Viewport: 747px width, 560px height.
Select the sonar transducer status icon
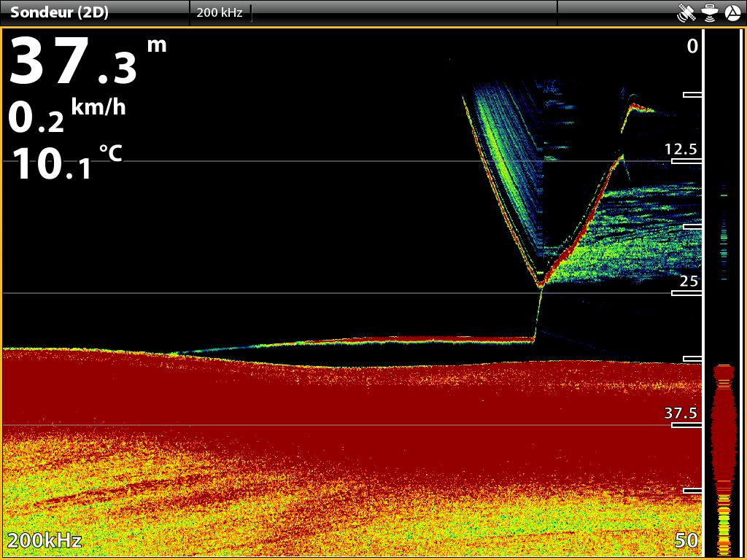coord(710,13)
